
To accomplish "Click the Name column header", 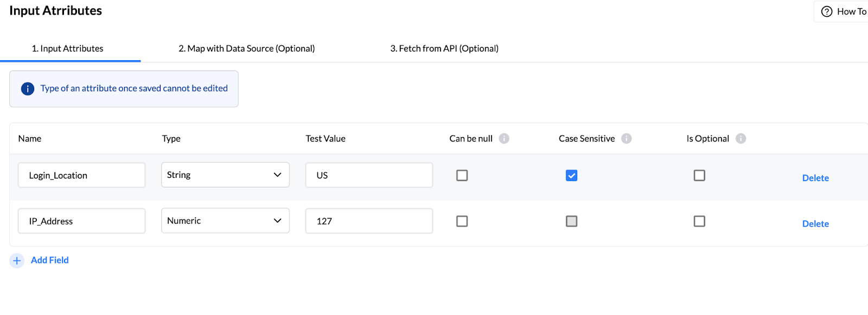I will tap(30, 139).
